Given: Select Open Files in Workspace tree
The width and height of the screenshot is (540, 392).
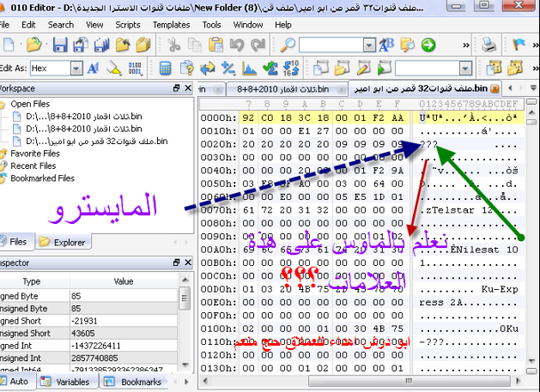Looking at the screenshot, I should coord(30,104).
